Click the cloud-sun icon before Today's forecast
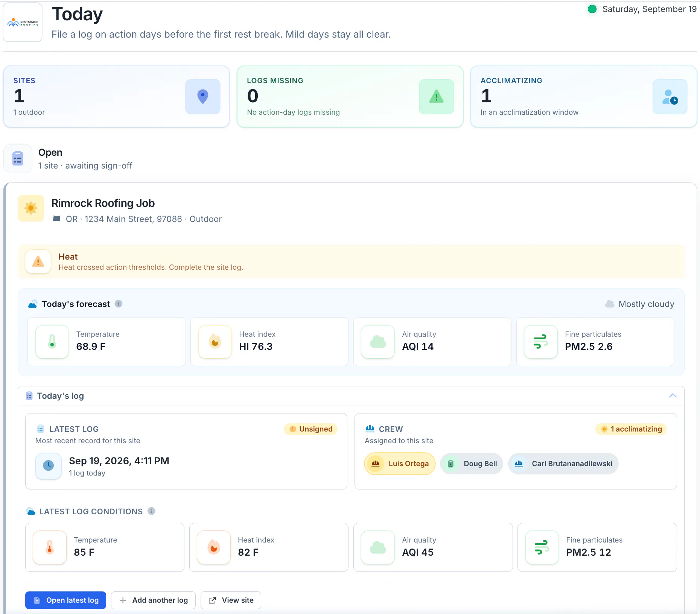The image size is (700, 614). (x=33, y=304)
